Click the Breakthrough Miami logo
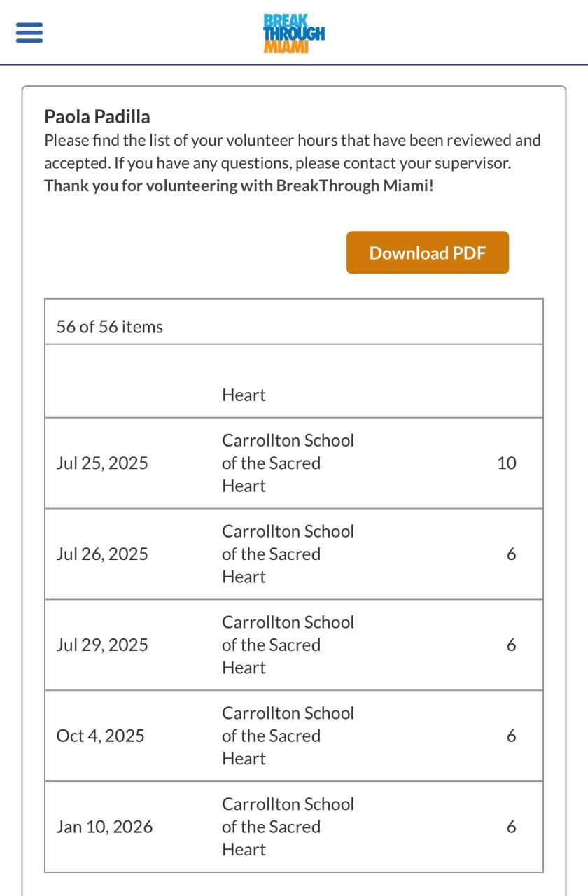Image resolution: width=588 pixels, height=896 pixels. [x=294, y=33]
